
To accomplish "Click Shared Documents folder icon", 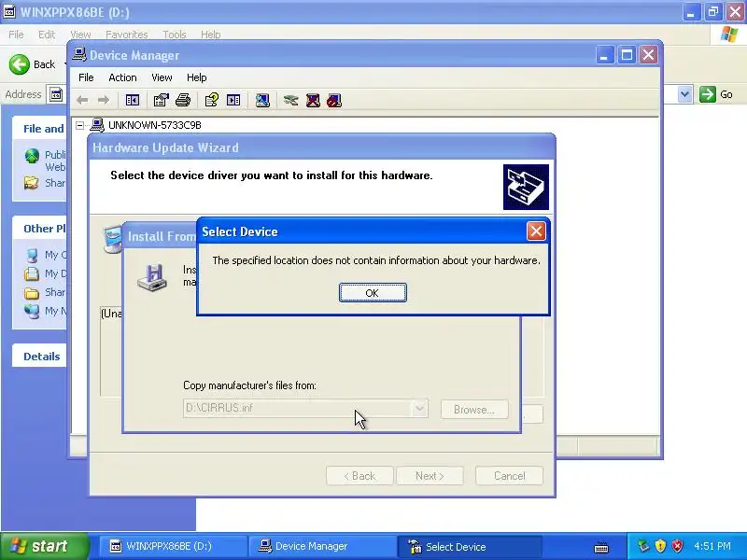I will point(32,293).
